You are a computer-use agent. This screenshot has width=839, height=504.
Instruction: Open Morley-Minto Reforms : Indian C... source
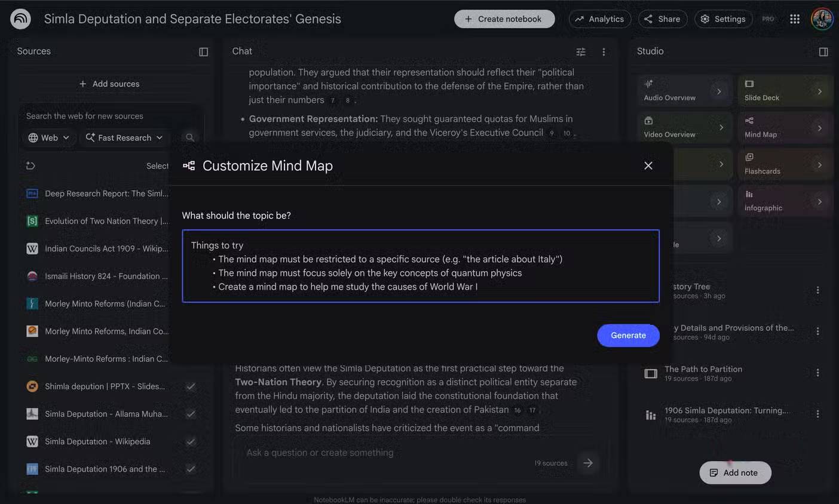click(x=106, y=359)
